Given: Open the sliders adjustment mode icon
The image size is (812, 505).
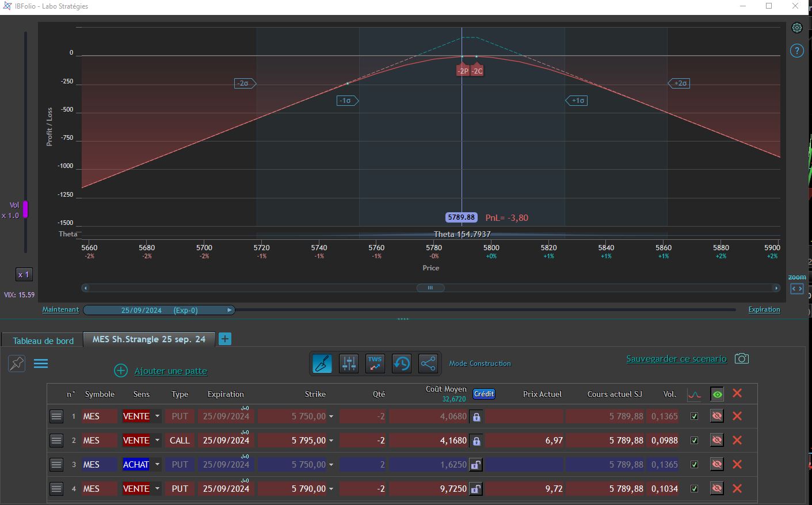Looking at the screenshot, I should click(349, 364).
